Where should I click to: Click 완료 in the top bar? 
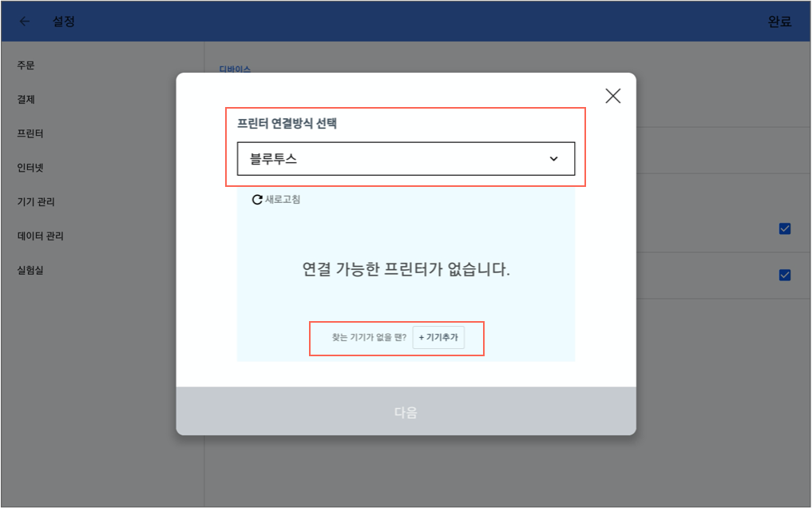tap(779, 22)
